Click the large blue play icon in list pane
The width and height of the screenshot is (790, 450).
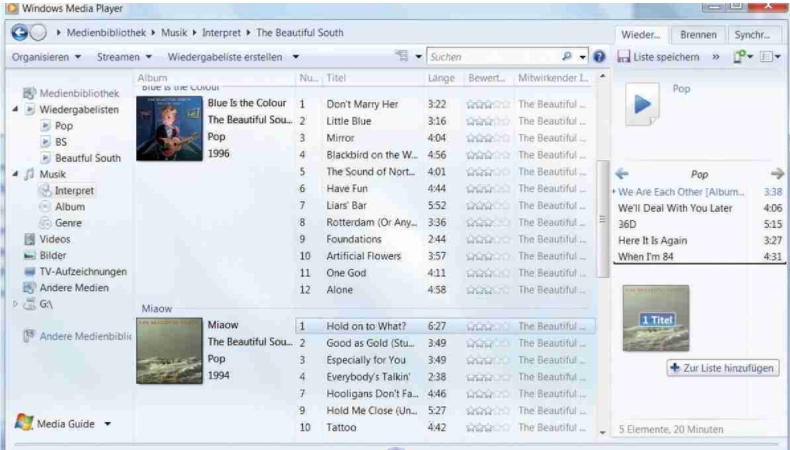click(642, 104)
